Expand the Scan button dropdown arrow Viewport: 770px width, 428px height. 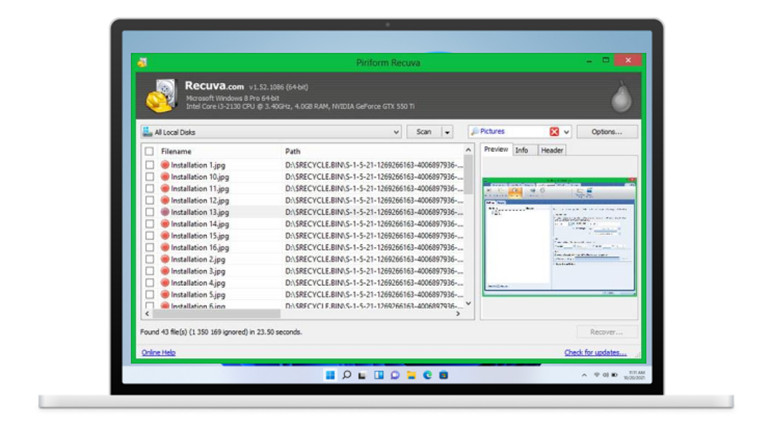coord(447,132)
